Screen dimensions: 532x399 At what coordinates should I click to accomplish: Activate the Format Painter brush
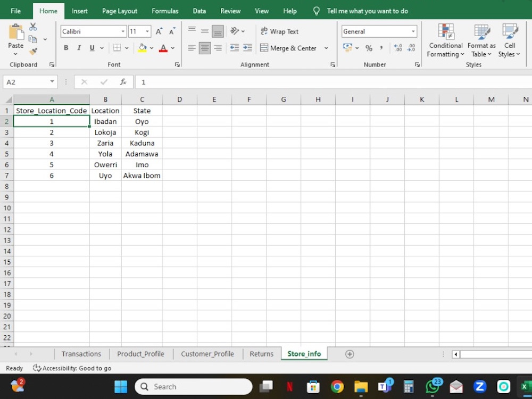coord(33,52)
